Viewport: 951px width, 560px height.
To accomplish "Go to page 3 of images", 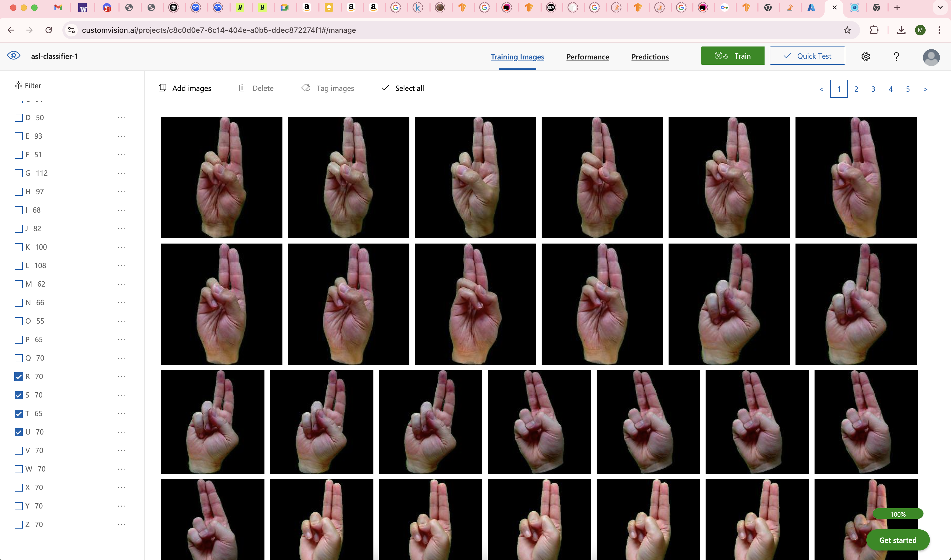I will click(x=873, y=89).
